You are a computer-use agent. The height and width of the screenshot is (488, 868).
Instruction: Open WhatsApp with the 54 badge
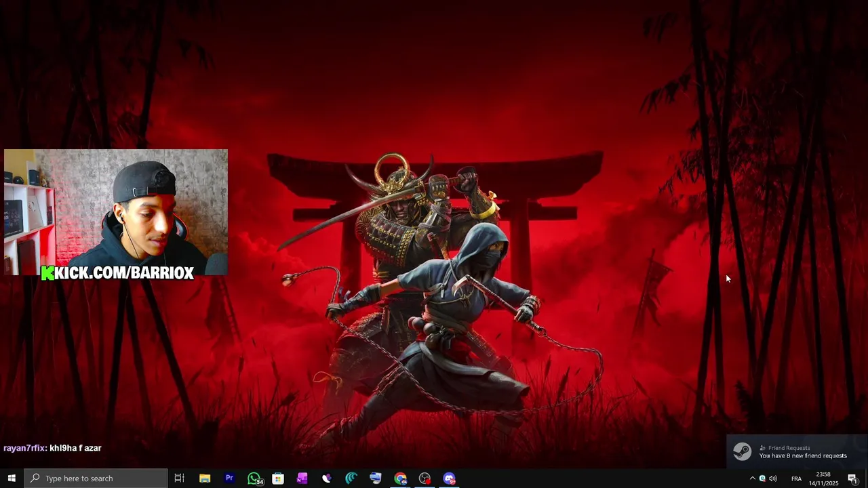[254, 479]
